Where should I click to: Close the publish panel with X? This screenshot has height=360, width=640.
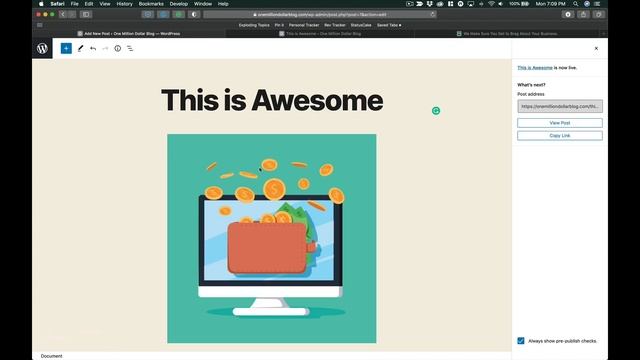596,48
